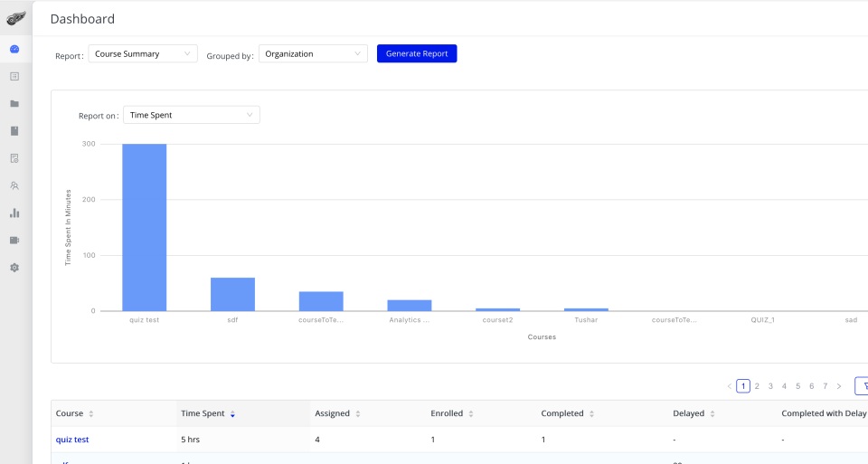Toggle sort on the Assigned column
Image resolution: width=868 pixels, height=464 pixels.
pyautogui.click(x=357, y=414)
